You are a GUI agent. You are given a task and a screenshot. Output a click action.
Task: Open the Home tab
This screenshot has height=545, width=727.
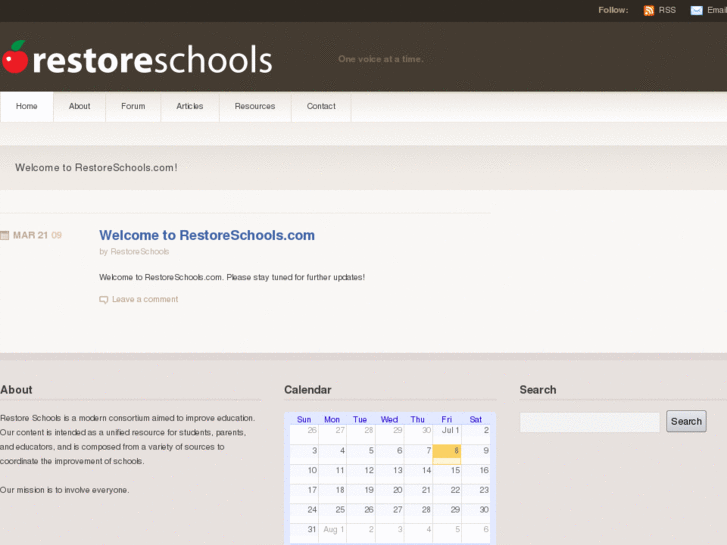point(26,106)
